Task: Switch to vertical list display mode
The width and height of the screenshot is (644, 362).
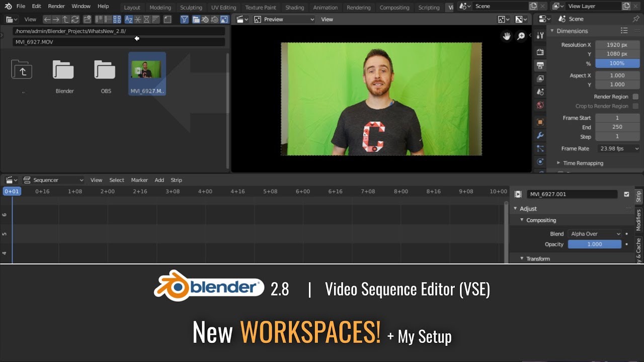Action: (99, 19)
